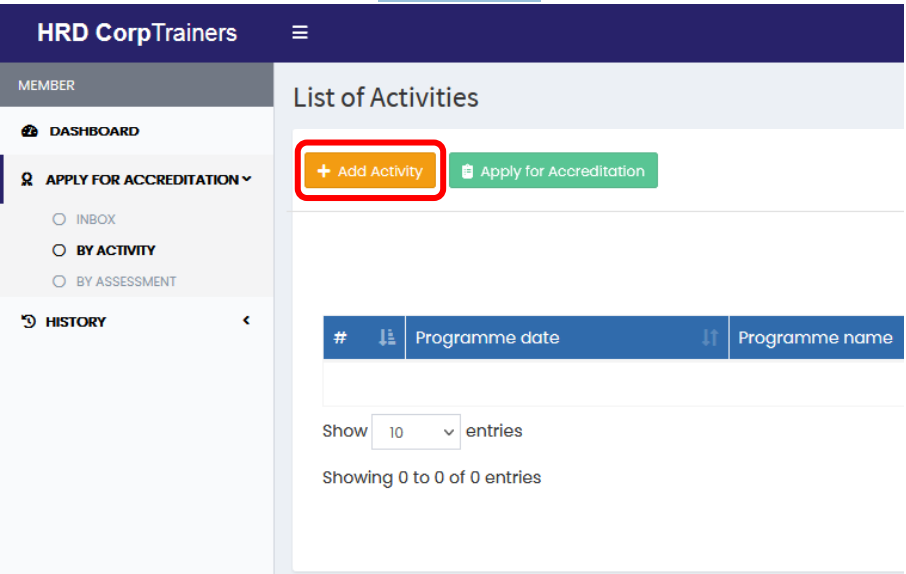Click the accreditation ribbon badge icon
The width and height of the screenshot is (906, 574).
pos(27,179)
